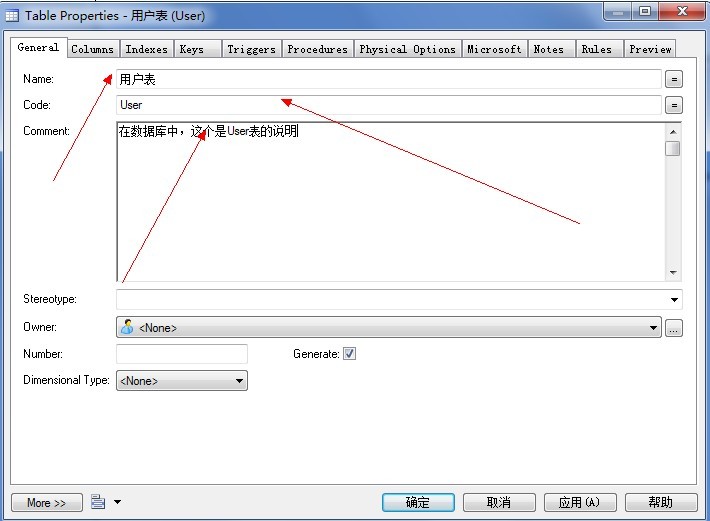Click the ellipsis button next to Owner
The height and width of the screenshot is (521, 710).
pyautogui.click(x=674, y=328)
